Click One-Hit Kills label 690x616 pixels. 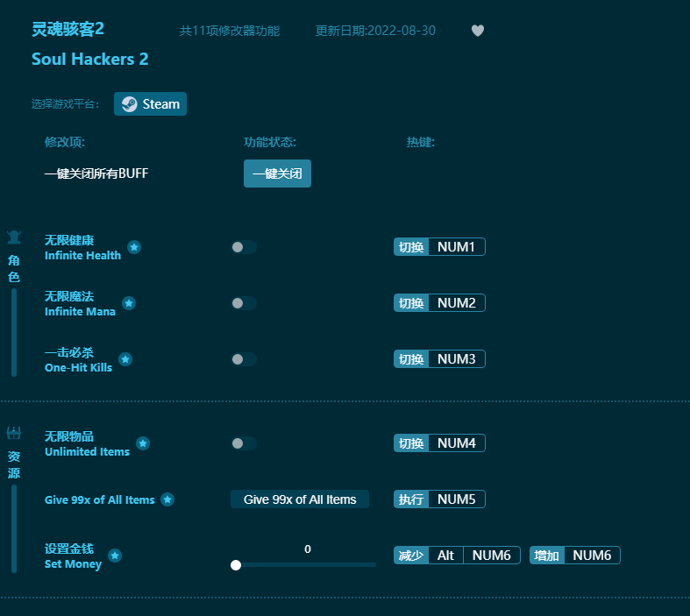point(78,367)
